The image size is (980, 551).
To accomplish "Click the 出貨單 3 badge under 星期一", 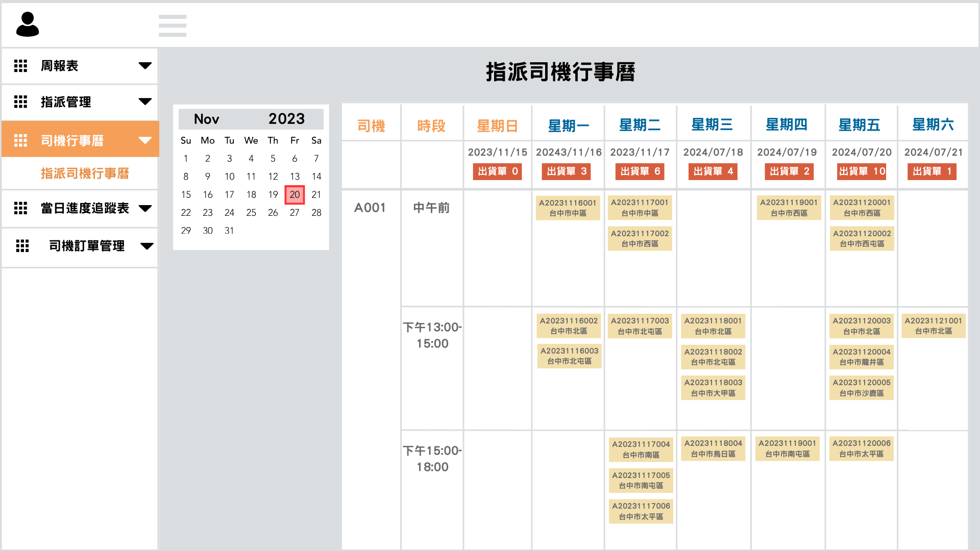I will point(567,171).
